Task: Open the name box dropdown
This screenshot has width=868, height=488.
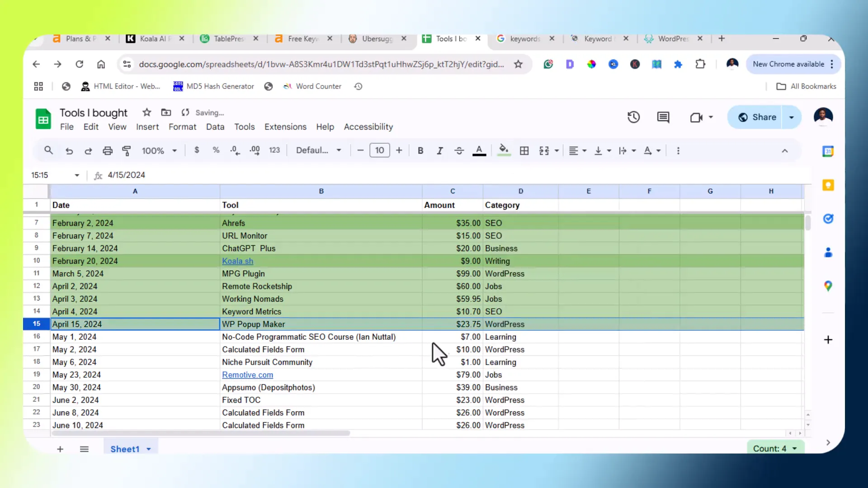Action: (77, 175)
